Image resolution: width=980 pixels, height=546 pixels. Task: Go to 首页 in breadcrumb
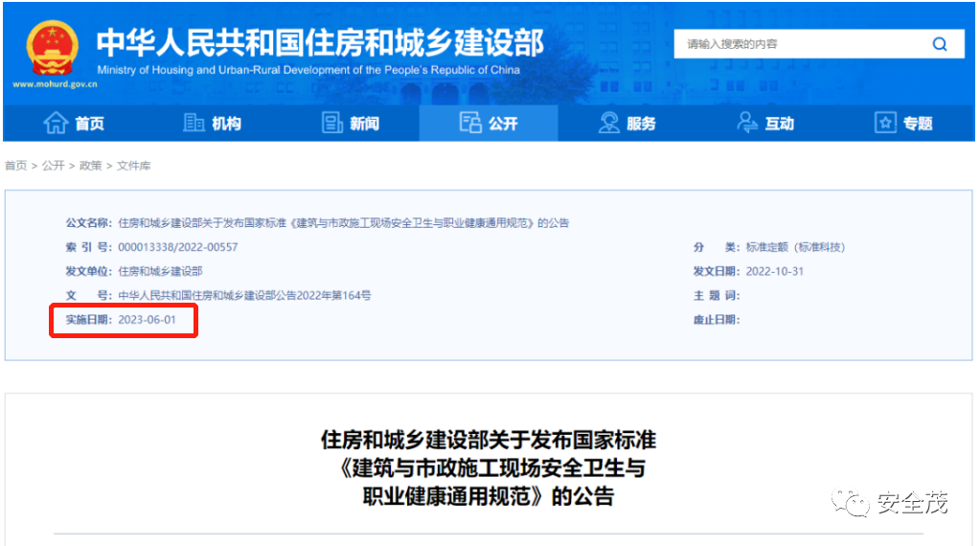15,166
